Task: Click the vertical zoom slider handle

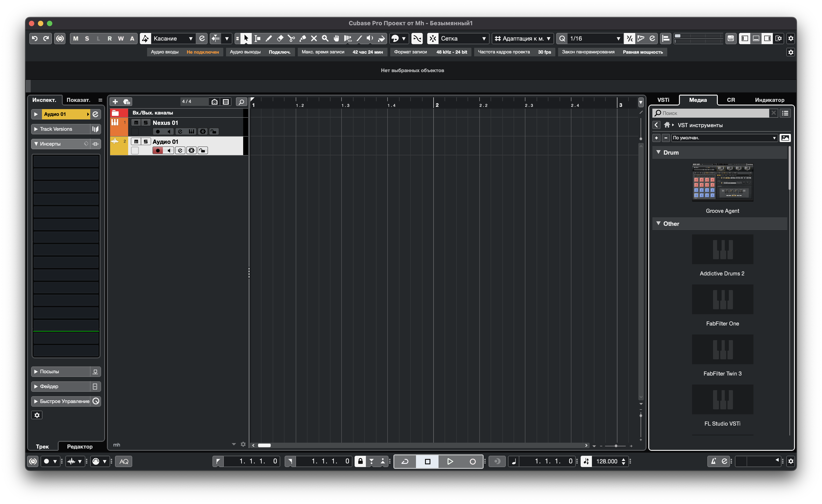Action: click(x=640, y=415)
